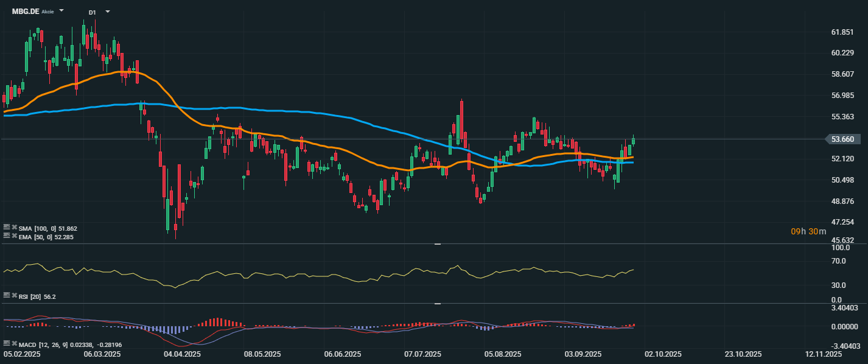Image resolution: width=868 pixels, height=364 pixels.
Task: Click the D1 timeframe label
Action: [92, 12]
